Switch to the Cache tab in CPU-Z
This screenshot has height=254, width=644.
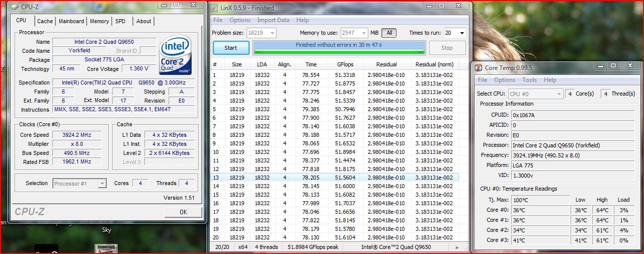(x=45, y=21)
